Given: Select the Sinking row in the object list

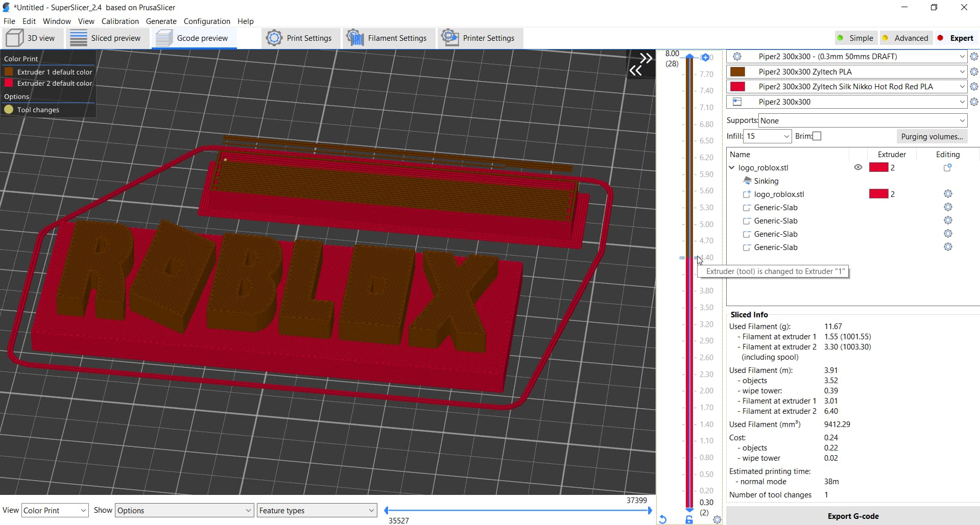Looking at the screenshot, I should (853, 181).
